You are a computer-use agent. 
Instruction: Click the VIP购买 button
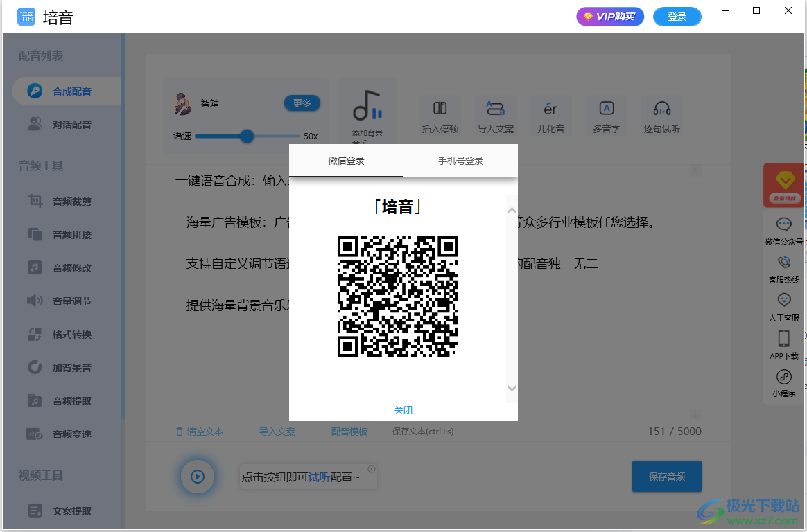610,17
